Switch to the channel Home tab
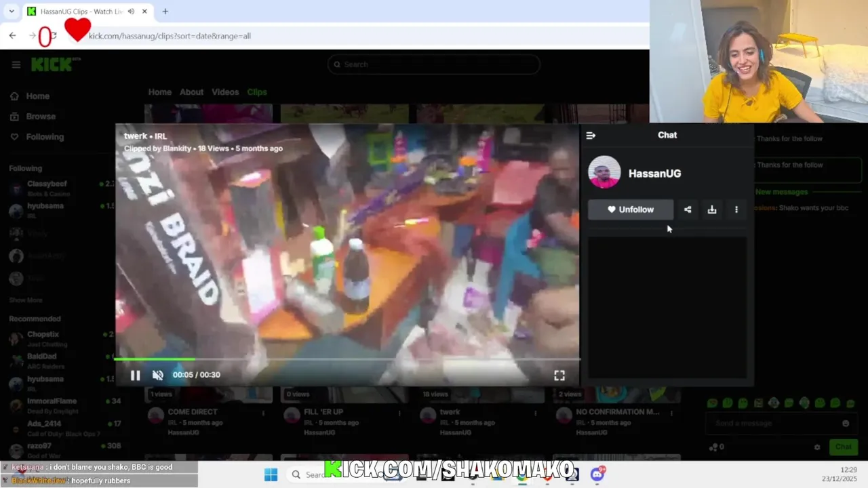This screenshot has width=868, height=488. tap(160, 92)
